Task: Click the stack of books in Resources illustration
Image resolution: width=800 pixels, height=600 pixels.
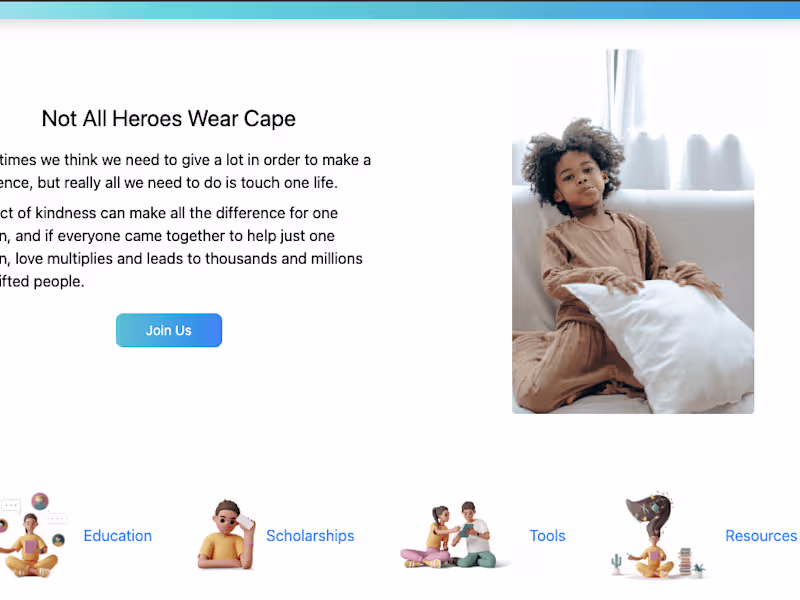Action: [686, 560]
